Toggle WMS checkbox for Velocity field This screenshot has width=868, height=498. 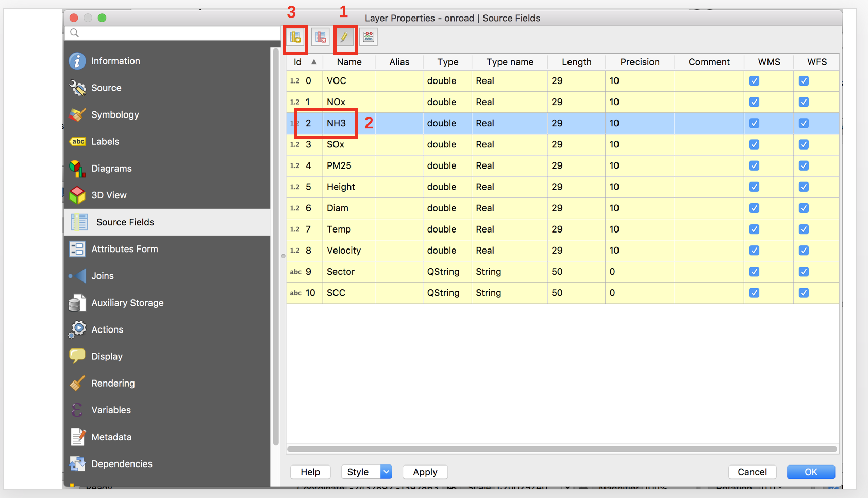coord(754,251)
